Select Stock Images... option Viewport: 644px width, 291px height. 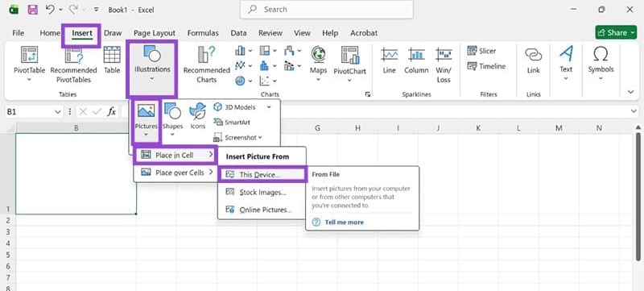[262, 192]
